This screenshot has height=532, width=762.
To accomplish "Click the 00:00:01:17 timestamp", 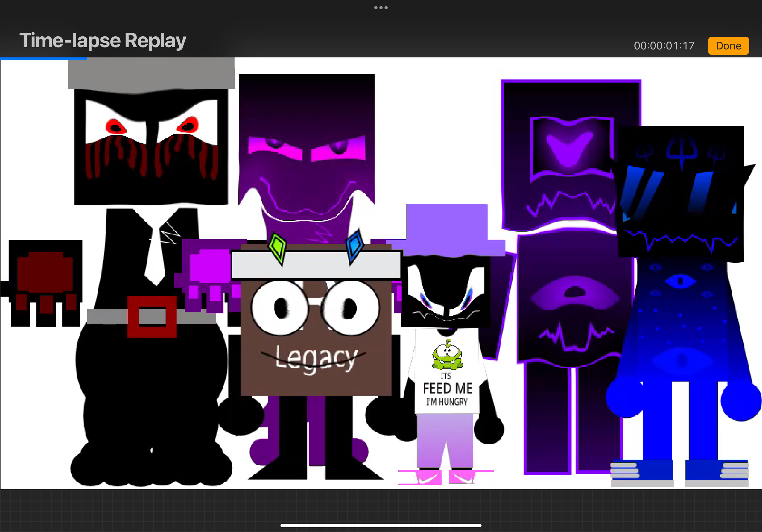I will click(664, 46).
